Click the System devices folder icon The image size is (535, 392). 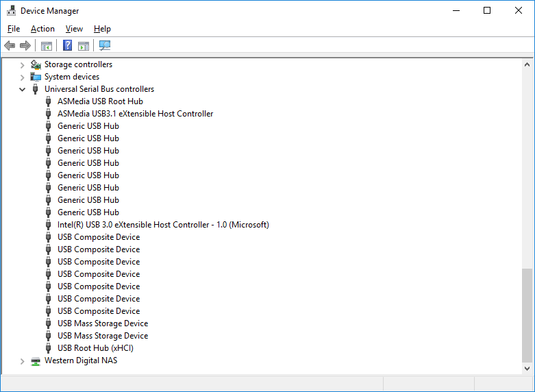pos(36,77)
